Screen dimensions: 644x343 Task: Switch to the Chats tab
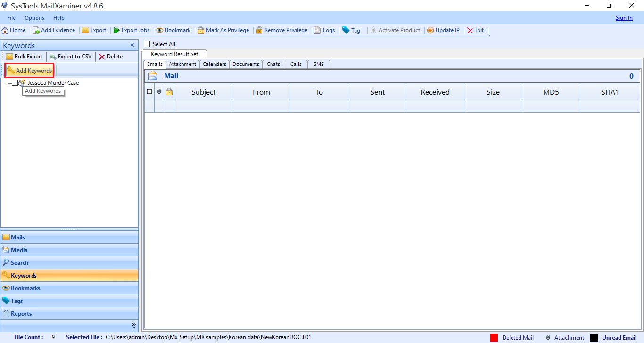[273, 64]
